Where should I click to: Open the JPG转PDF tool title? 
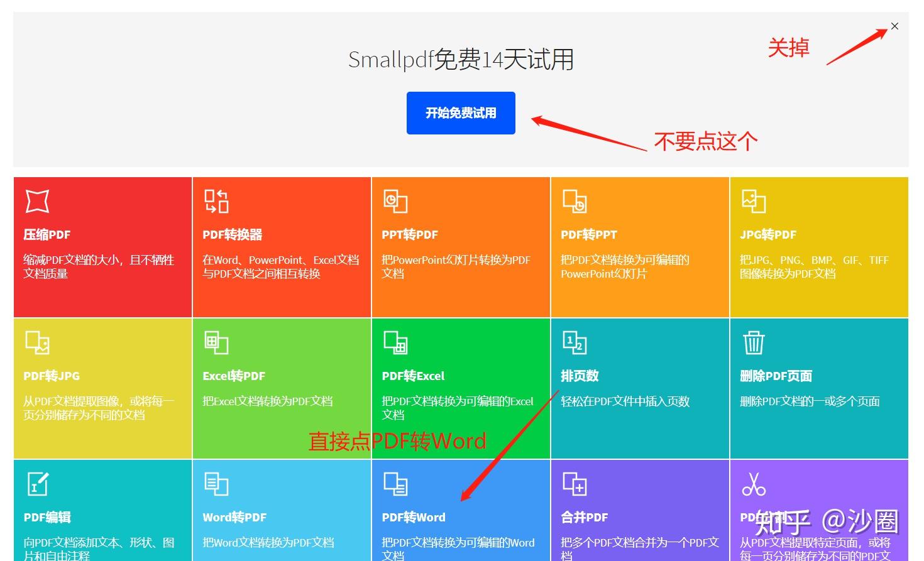[768, 235]
